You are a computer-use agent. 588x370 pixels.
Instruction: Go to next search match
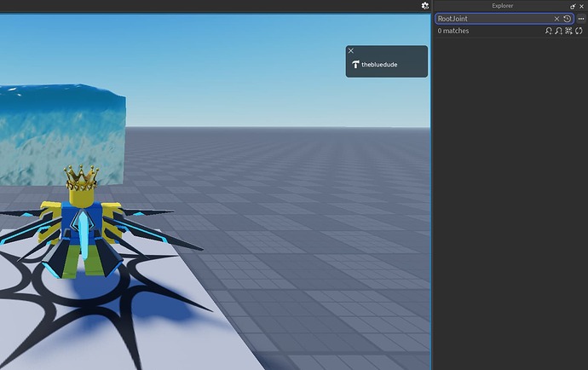click(x=558, y=31)
